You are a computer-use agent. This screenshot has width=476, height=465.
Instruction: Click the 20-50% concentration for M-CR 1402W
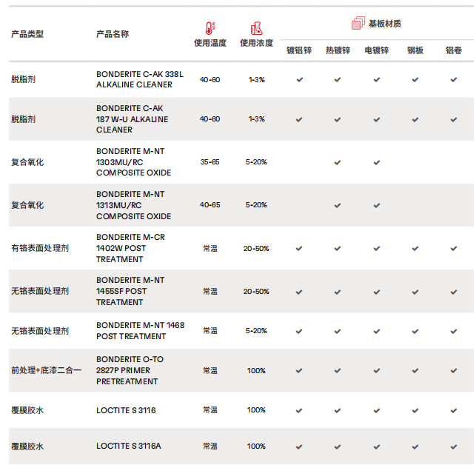256,249
